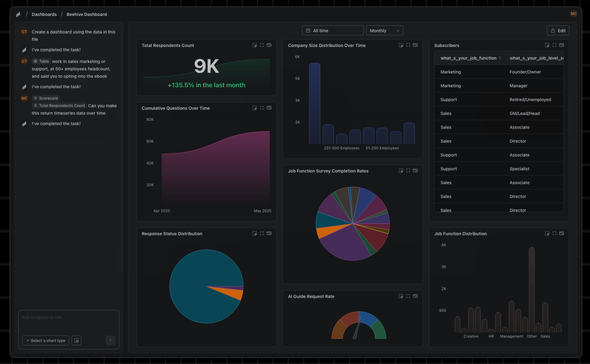Fullscreen the AI Guide Request Rate card

[408, 296]
